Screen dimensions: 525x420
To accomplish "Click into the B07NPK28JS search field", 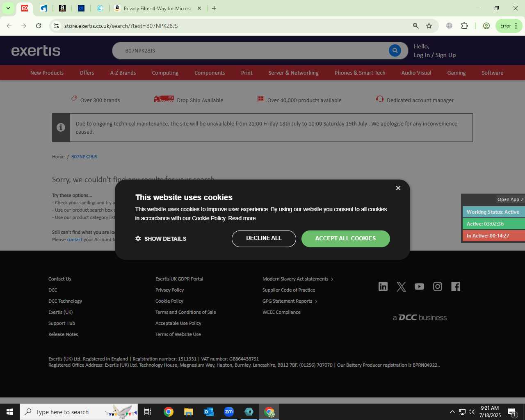I will pos(250,50).
